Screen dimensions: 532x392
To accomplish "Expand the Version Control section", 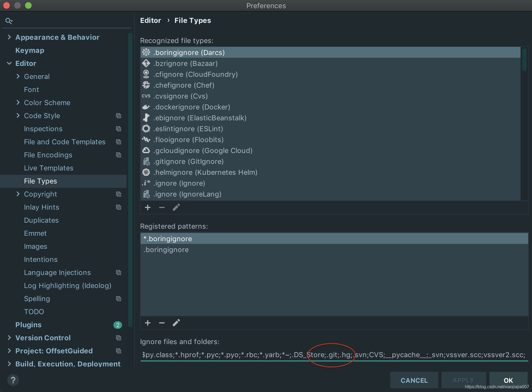I will pos(9,338).
